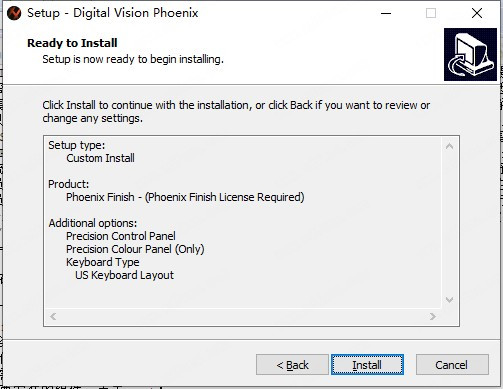Click Precision Colour Panel (Only) line
Viewport: 503px width, 389px height.
135,249
